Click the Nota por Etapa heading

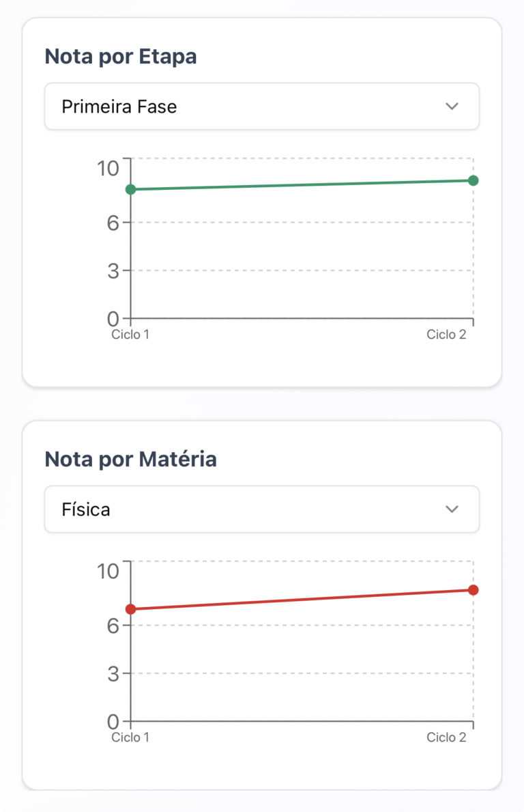[x=121, y=57]
